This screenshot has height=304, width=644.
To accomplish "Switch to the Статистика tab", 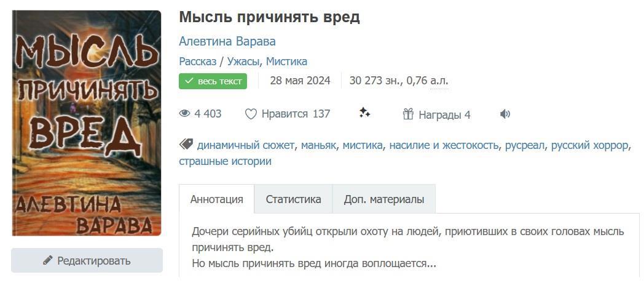I will tap(293, 199).
